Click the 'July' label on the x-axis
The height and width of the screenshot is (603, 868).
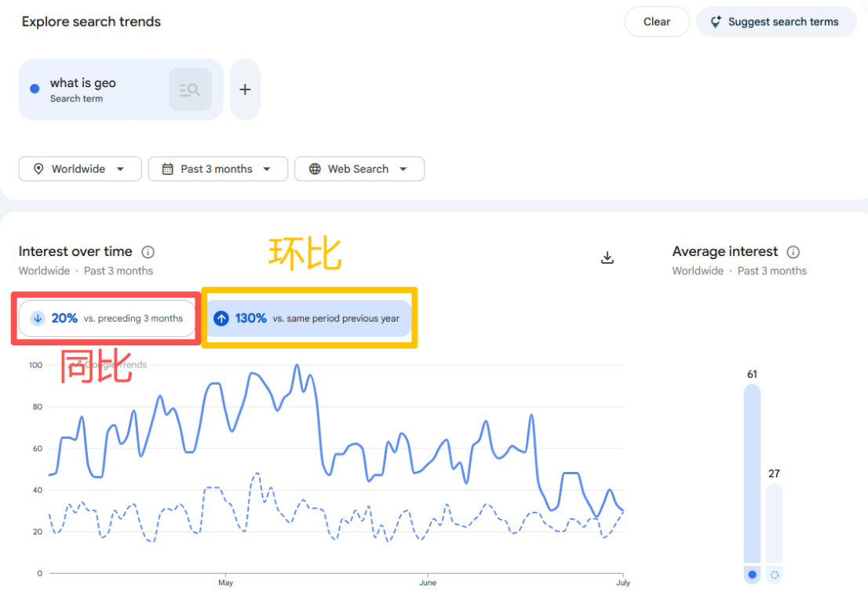[x=623, y=583]
